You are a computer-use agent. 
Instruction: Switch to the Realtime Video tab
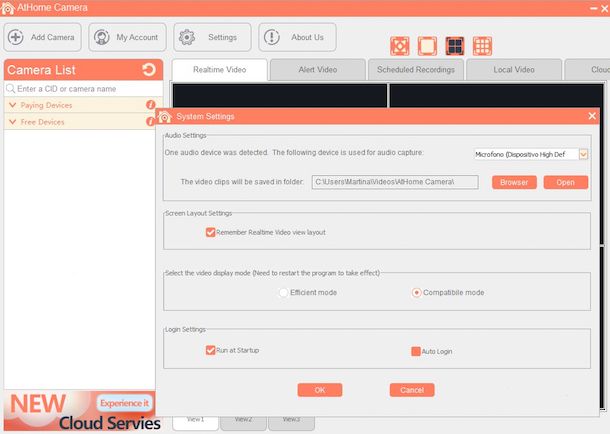pyautogui.click(x=219, y=70)
